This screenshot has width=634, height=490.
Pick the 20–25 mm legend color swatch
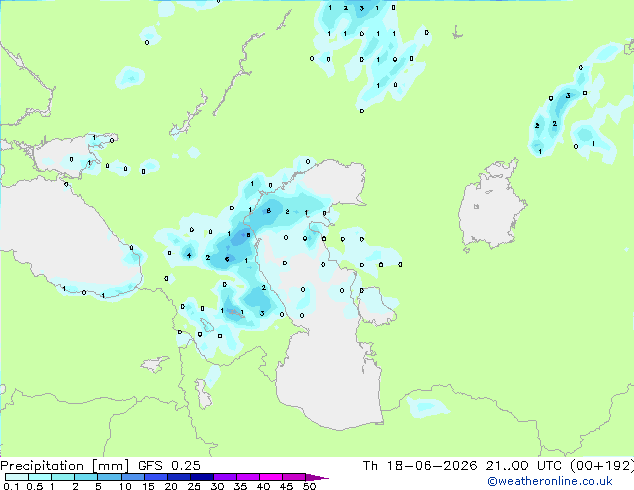coord(178,477)
